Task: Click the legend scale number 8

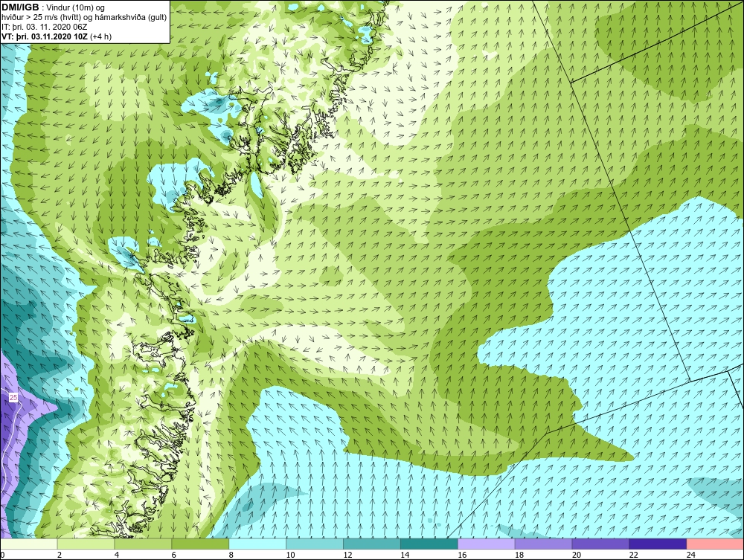Action: [x=231, y=555]
